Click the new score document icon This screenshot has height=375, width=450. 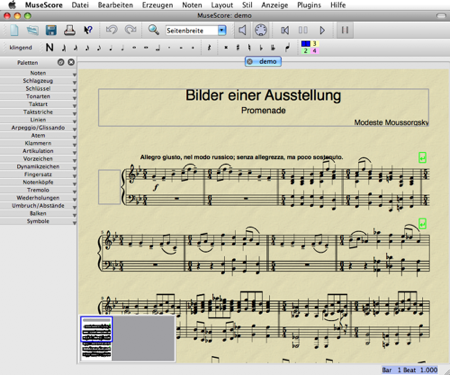pos(14,30)
